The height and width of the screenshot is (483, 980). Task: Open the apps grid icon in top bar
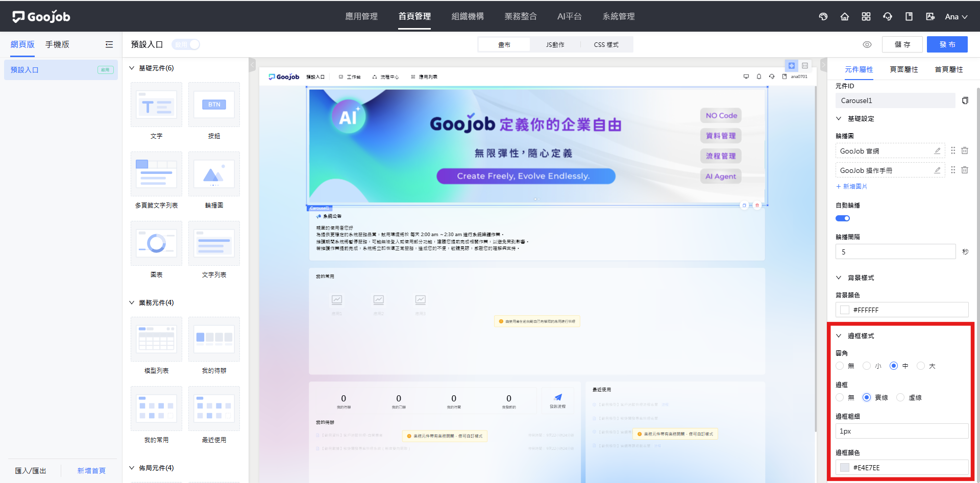point(866,17)
